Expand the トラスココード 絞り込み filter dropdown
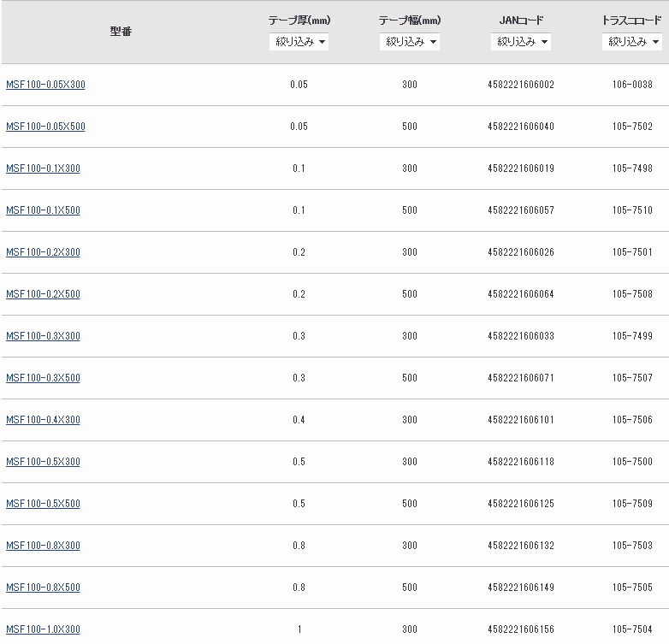This screenshot has height=644, width=669. 631,42
